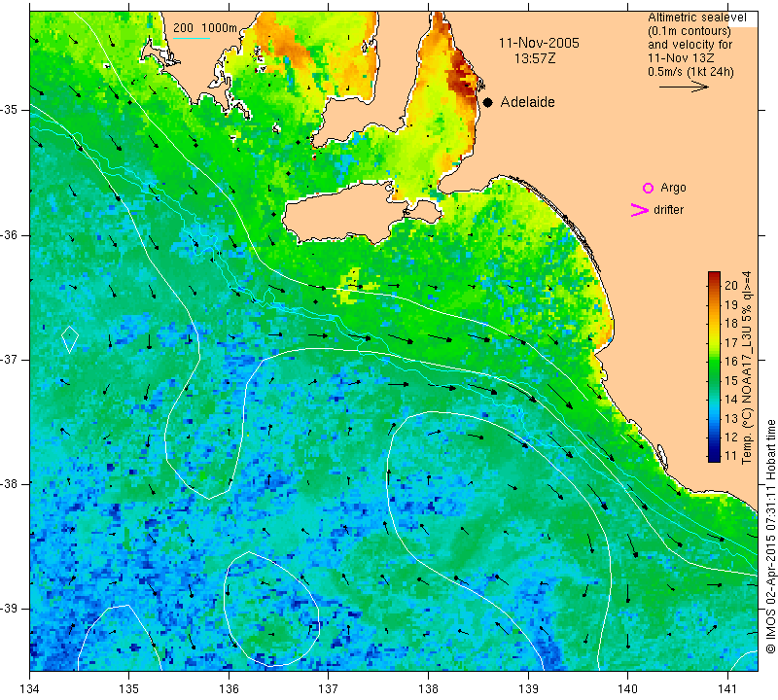This screenshot has width=778, height=700.
Task: Click the '13:57Z' time text
Action: tap(535, 58)
